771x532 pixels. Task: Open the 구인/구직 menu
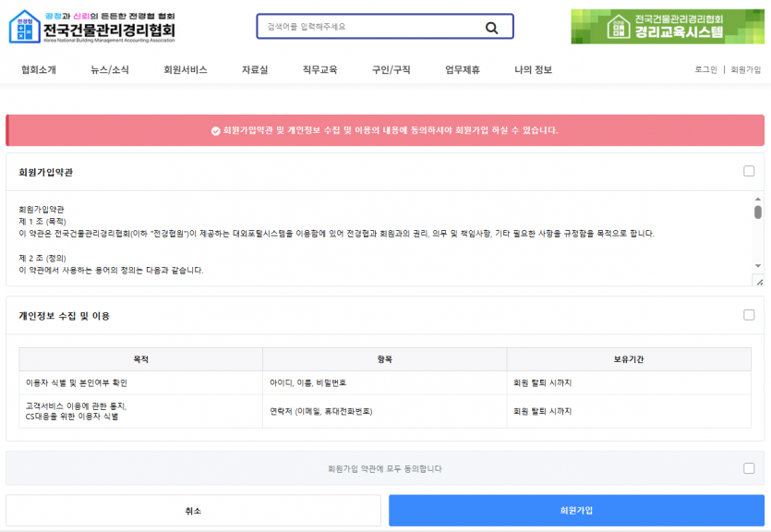click(x=391, y=70)
